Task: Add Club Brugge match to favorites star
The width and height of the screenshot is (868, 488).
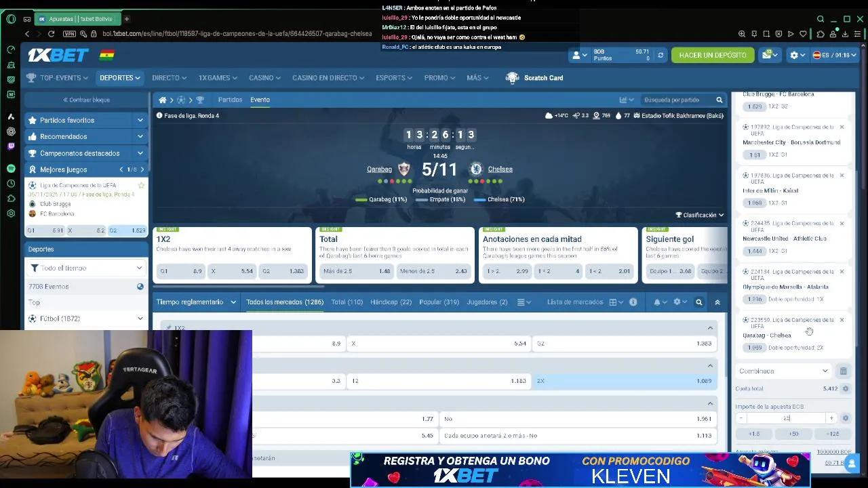Action: (141, 185)
